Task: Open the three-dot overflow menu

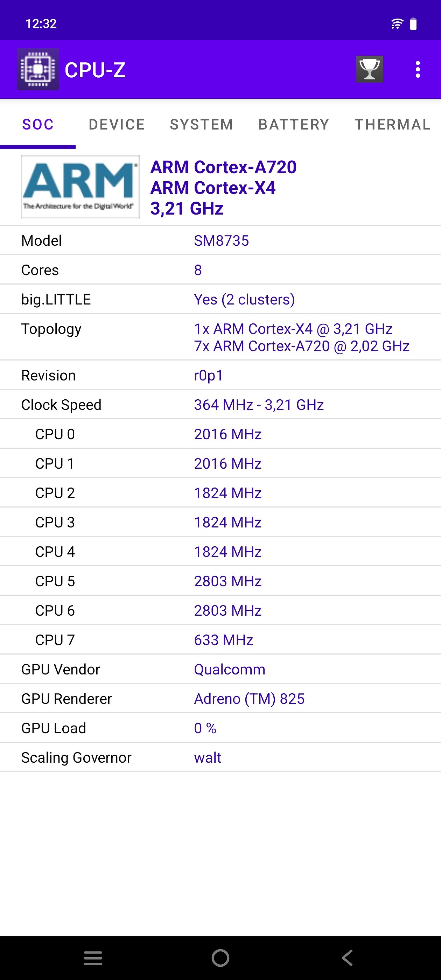Action: coord(418,70)
